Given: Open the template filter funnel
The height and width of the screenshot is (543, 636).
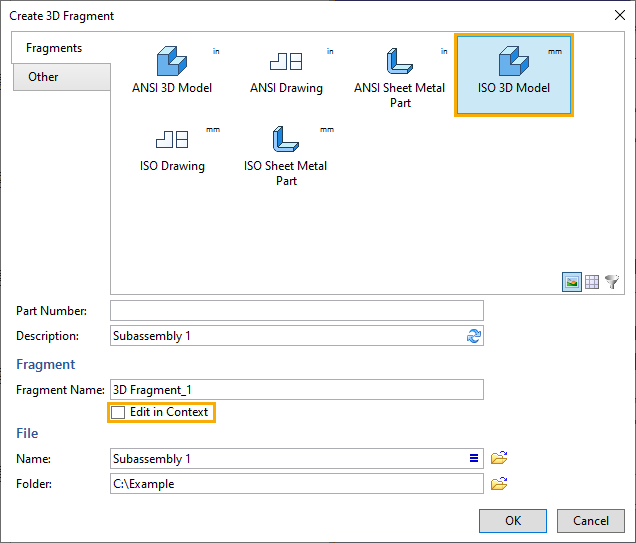Looking at the screenshot, I should [x=612, y=281].
